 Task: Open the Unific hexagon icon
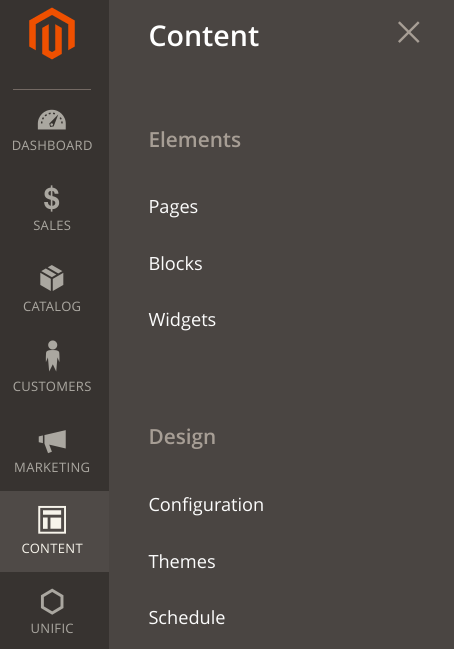coord(52,601)
